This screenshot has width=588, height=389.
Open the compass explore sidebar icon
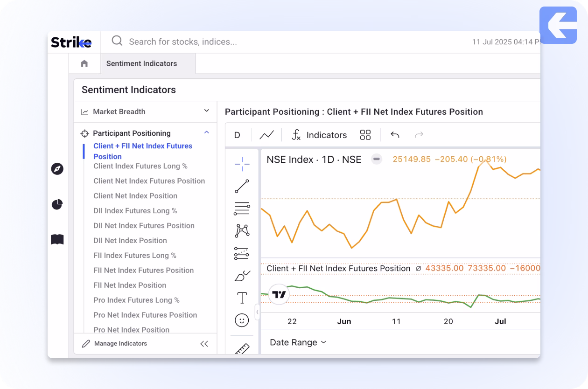pyautogui.click(x=57, y=169)
